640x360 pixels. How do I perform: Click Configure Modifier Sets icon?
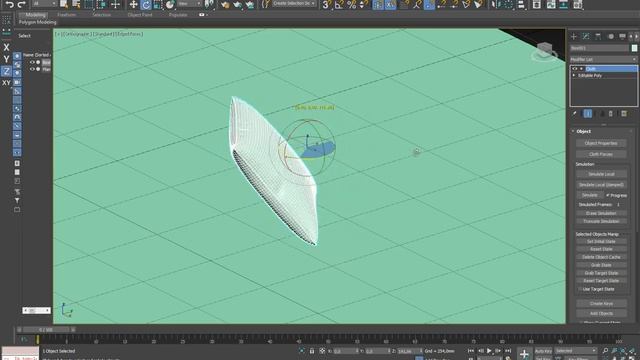[x=624, y=113]
